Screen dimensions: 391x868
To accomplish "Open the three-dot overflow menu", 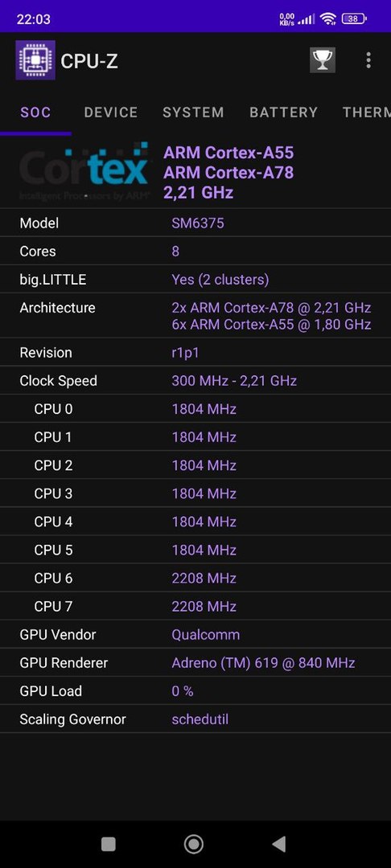I will coord(368,60).
